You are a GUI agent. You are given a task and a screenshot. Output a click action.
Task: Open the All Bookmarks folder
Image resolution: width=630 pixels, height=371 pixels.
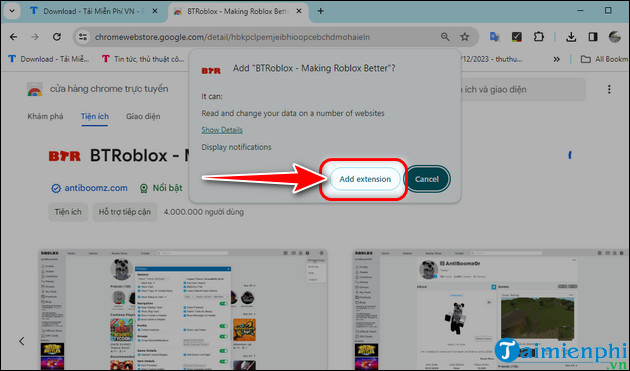pyautogui.click(x=604, y=59)
